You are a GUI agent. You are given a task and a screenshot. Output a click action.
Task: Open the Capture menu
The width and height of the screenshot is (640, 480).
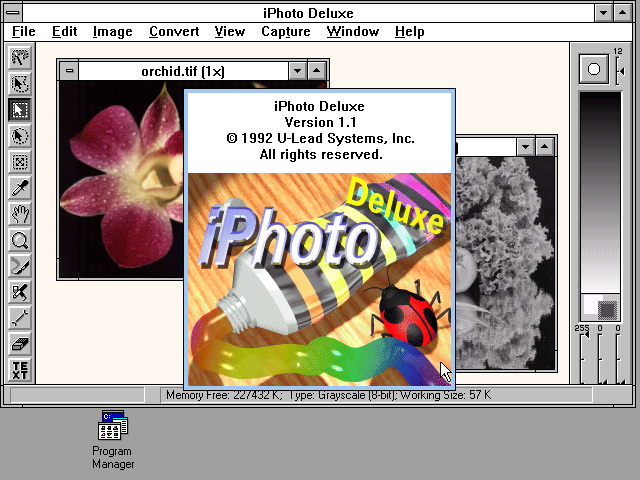pos(286,31)
